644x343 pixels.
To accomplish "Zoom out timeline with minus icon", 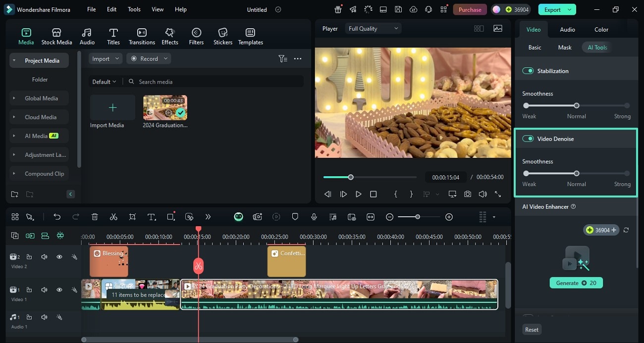I will [x=390, y=217].
